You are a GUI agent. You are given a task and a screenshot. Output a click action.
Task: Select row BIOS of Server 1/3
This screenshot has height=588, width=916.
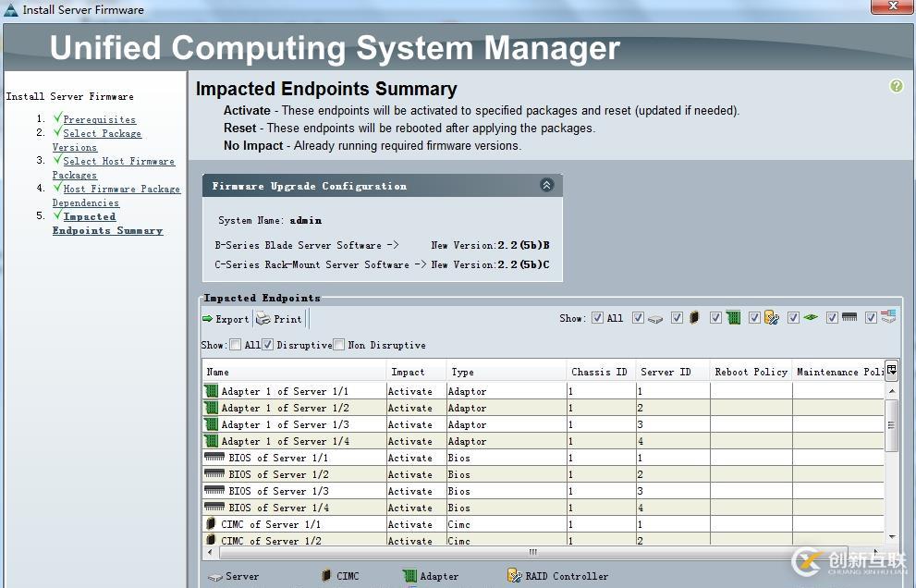[x=543, y=490]
